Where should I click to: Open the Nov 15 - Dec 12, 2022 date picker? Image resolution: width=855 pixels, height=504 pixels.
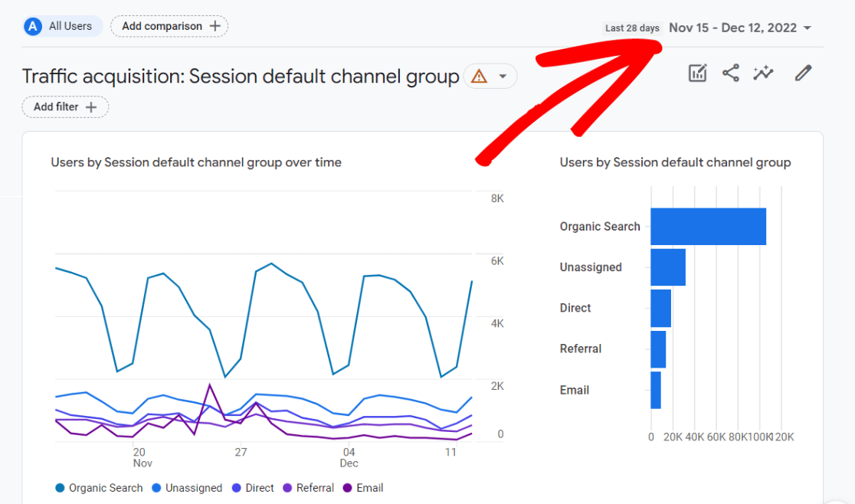pyautogui.click(x=732, y=28)
